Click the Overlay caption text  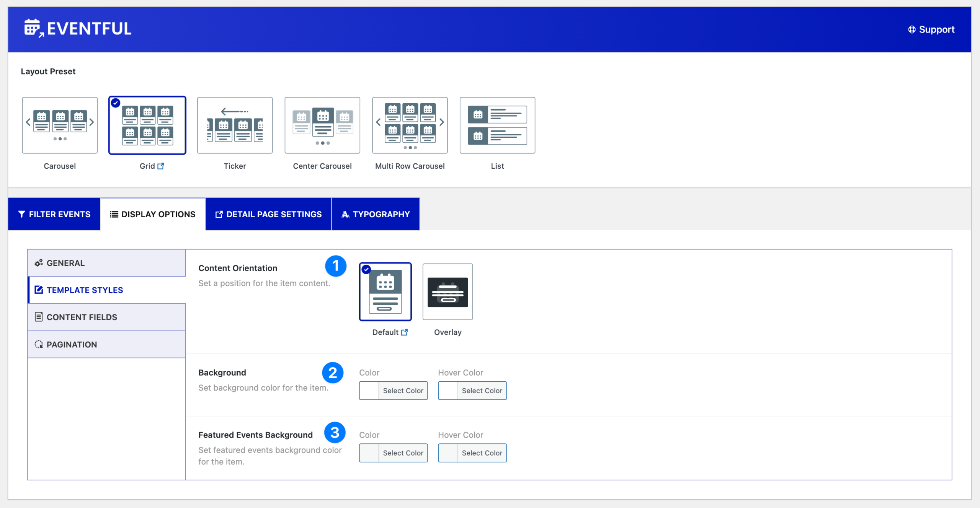tap(448, 332)
